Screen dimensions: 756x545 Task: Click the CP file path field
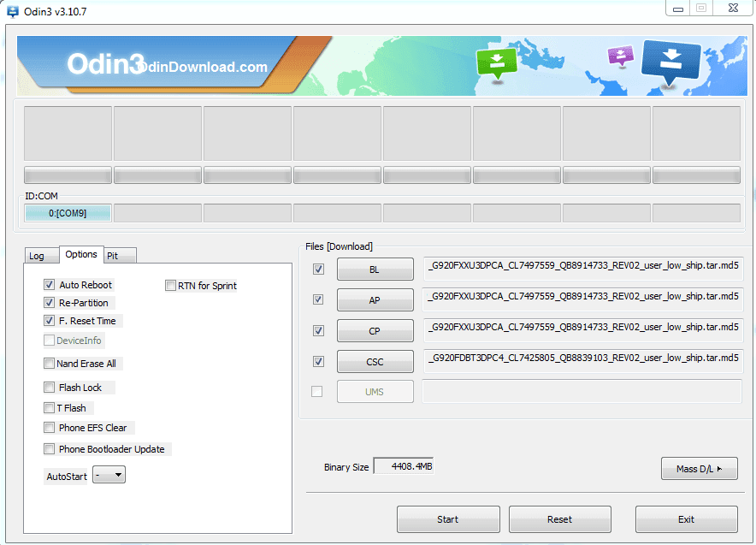[583, 330]
